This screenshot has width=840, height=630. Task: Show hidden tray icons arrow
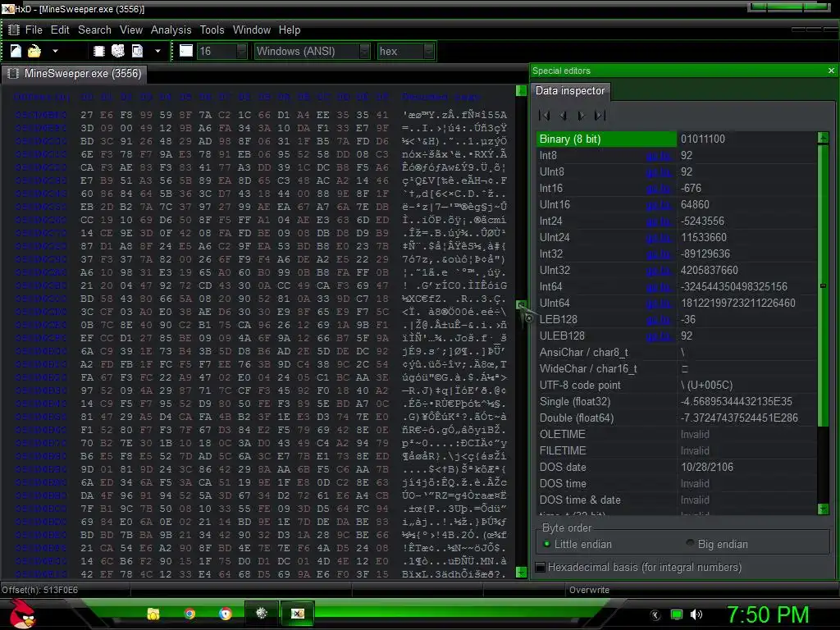point(655,615)
